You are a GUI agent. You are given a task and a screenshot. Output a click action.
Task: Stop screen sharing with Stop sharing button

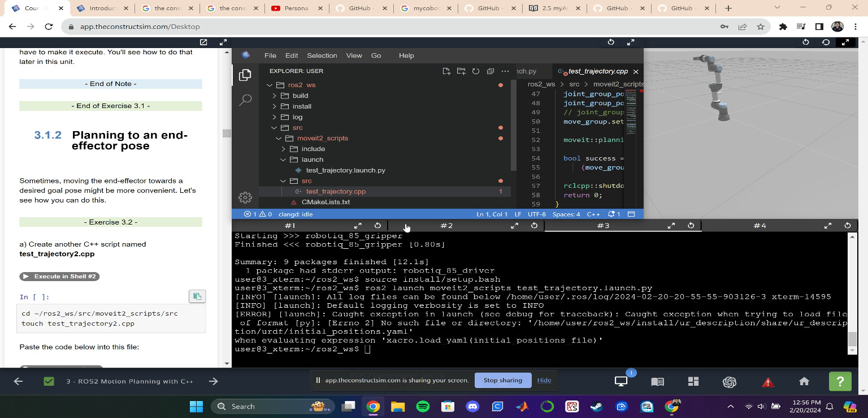coord(503,380)
